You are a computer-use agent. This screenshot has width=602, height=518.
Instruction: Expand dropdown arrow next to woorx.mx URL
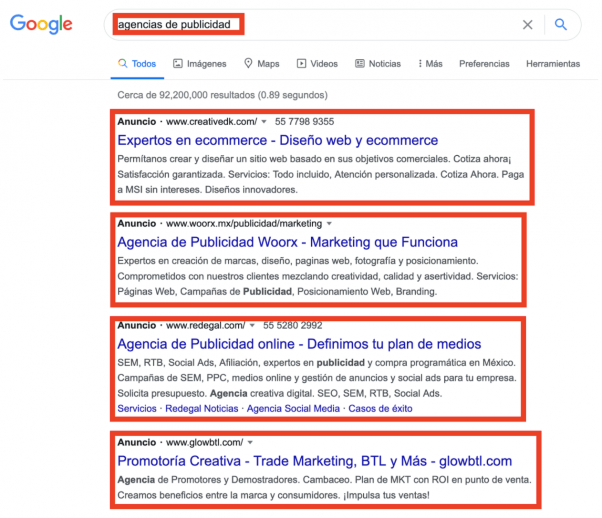click(x=329, y=223)
